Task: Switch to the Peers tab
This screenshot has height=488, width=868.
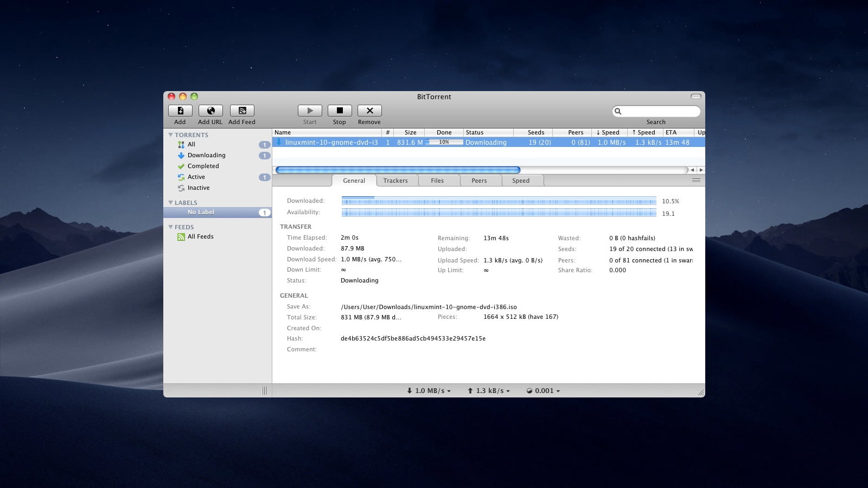Action: 479,181
